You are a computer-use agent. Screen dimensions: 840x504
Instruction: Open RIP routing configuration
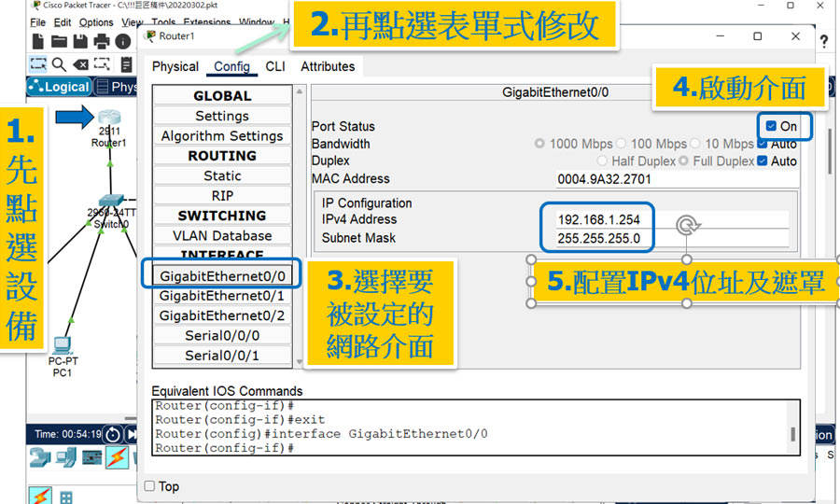click(x=222, y=195)
